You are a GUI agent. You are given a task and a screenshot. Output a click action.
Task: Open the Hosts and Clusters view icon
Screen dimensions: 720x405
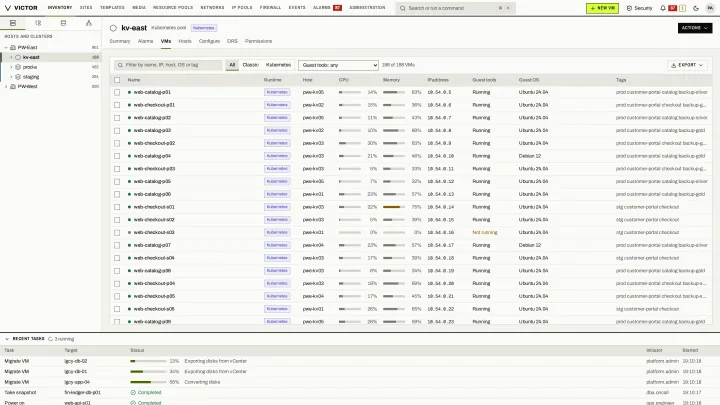click(13, 23)
